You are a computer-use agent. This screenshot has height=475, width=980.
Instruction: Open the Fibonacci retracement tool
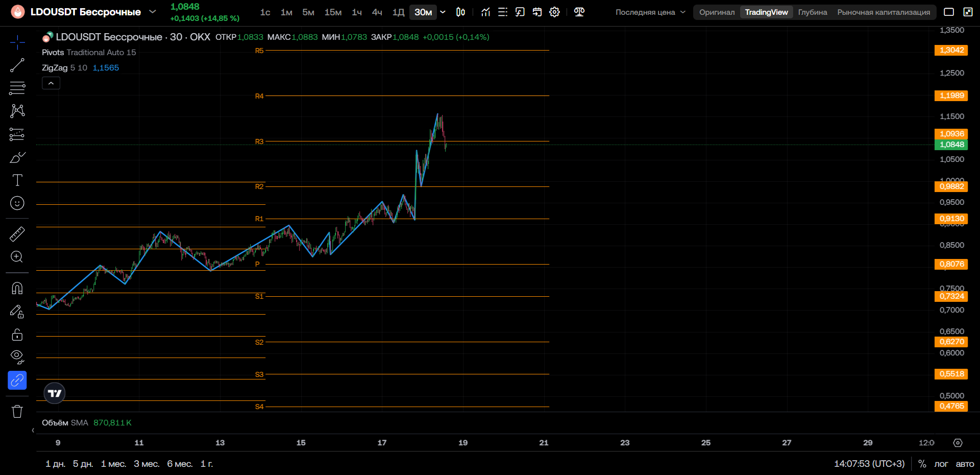tap(17, 88)
